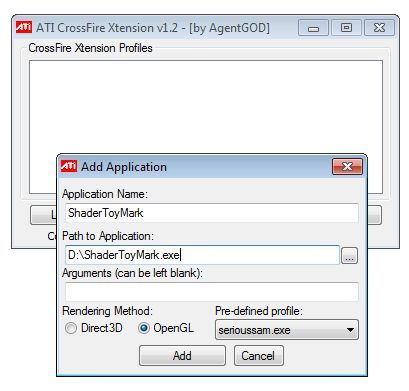Screen dimensions: 409x391
Task: Click the Cancel button
Action: point(259,356)
